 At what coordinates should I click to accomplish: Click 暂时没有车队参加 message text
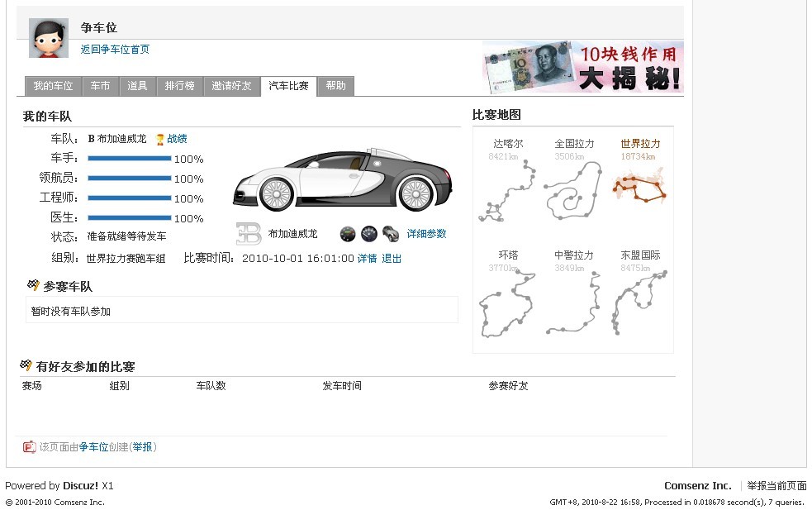coord(70,311)
